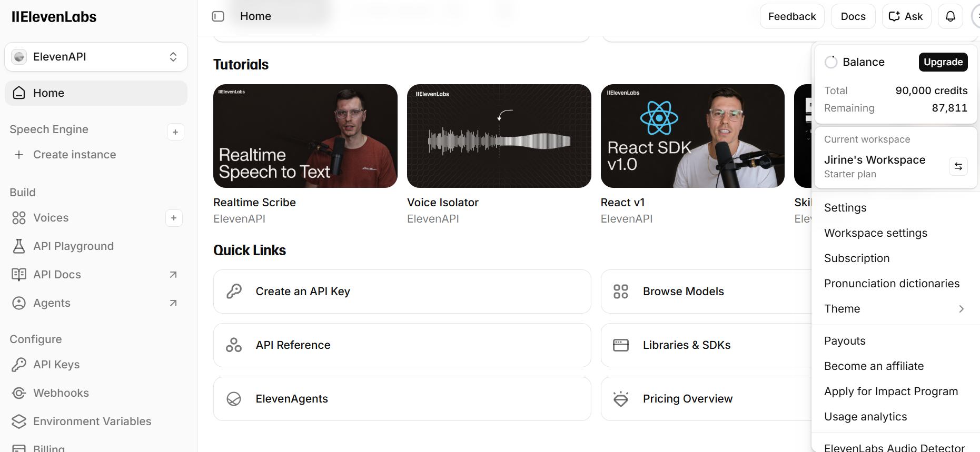Click the API Docs book icon

coord(19,275)
